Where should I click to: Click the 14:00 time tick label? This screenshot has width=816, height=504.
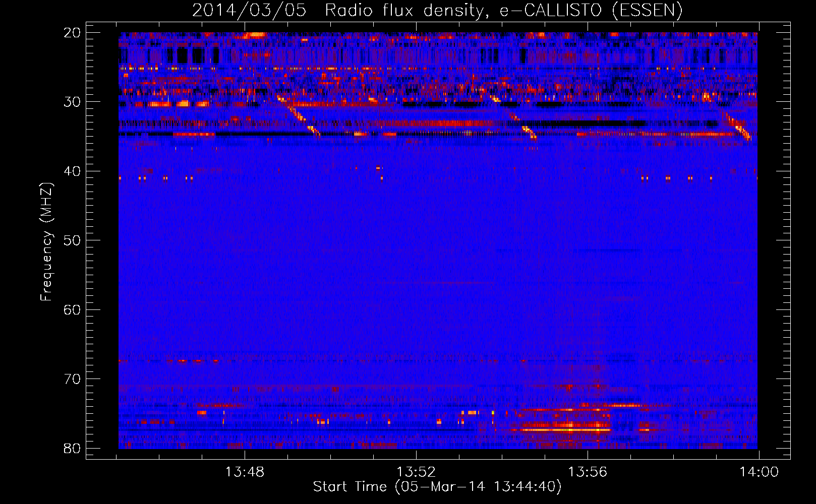pos(759,472)
